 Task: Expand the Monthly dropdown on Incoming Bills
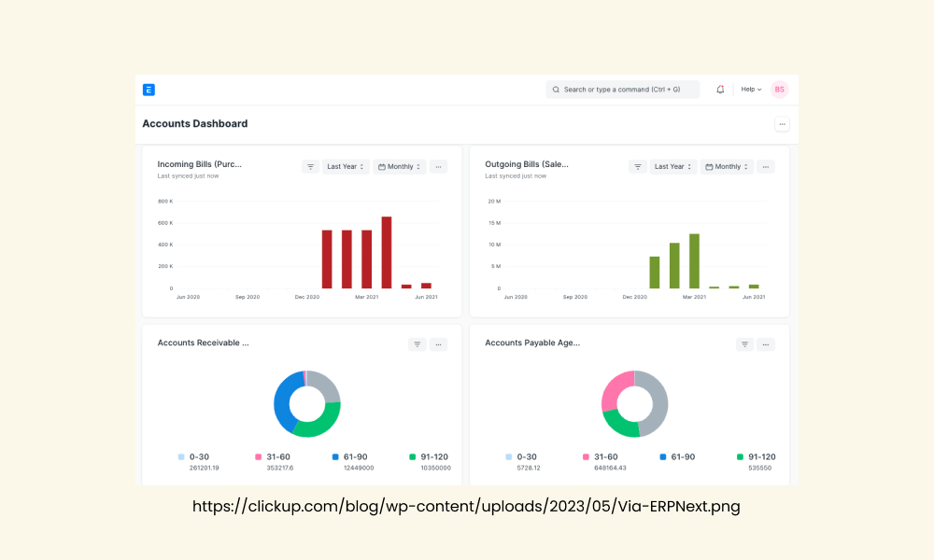[399, 167]
